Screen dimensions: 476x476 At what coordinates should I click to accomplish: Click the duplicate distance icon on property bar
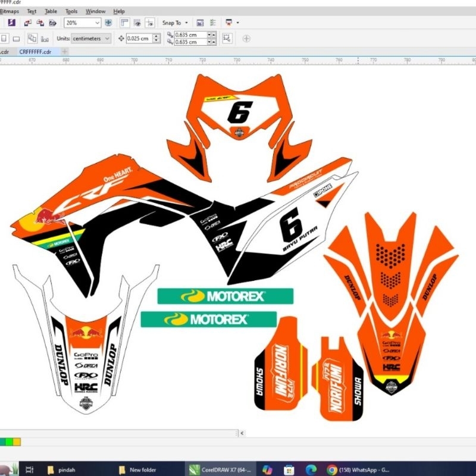(x=170, y=37)
